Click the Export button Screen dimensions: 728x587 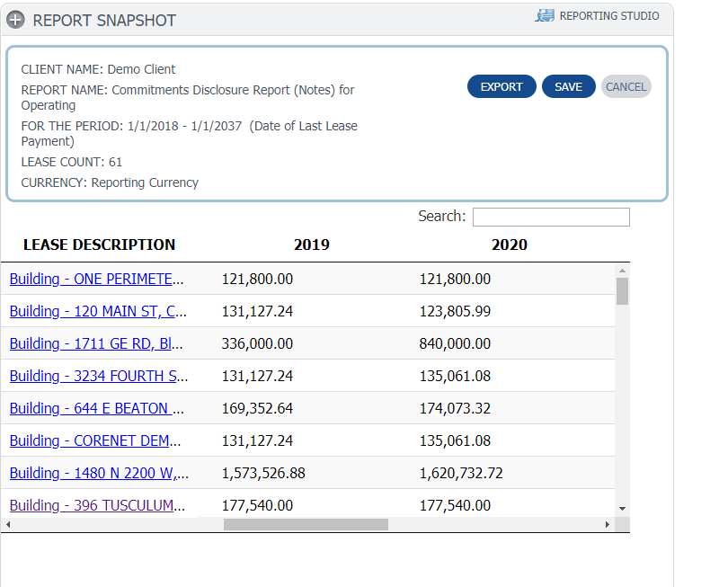[x=502, y=86]
